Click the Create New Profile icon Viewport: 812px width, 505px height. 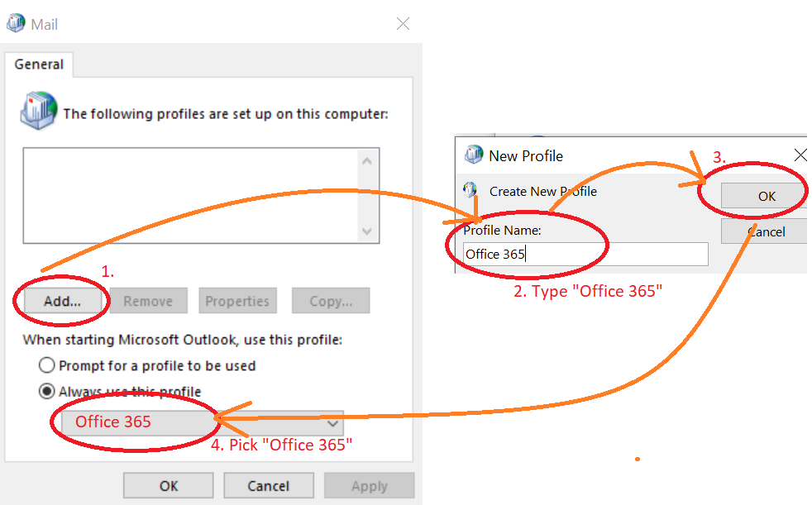point(470,190)
